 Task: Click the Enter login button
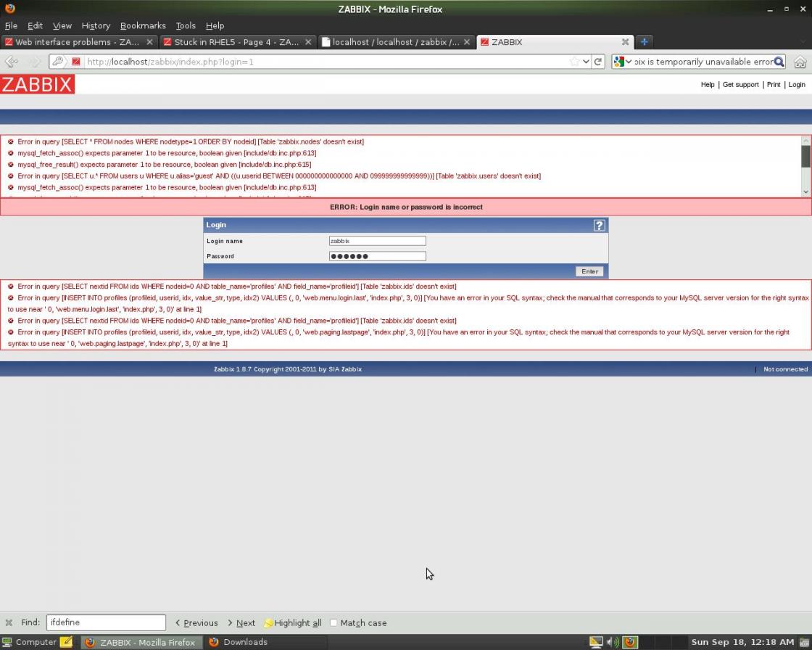[589, 271]
